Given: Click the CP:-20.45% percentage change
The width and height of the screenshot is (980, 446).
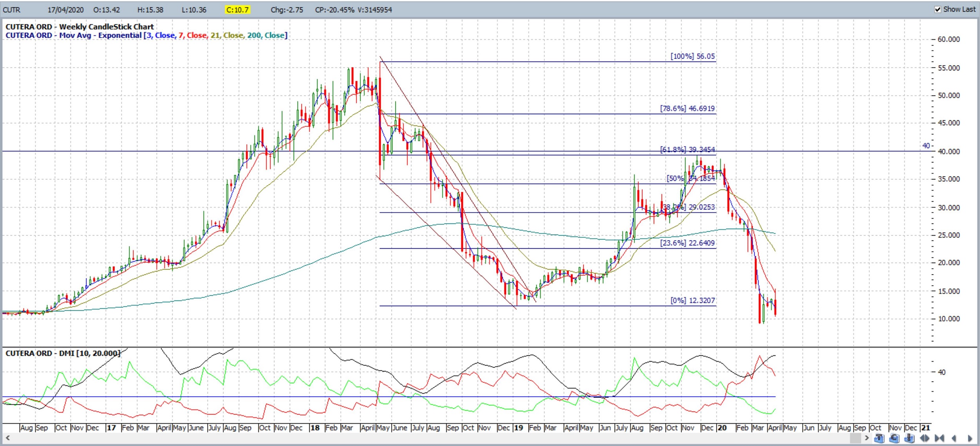Looking at the screenshot, I should (334, 10).
